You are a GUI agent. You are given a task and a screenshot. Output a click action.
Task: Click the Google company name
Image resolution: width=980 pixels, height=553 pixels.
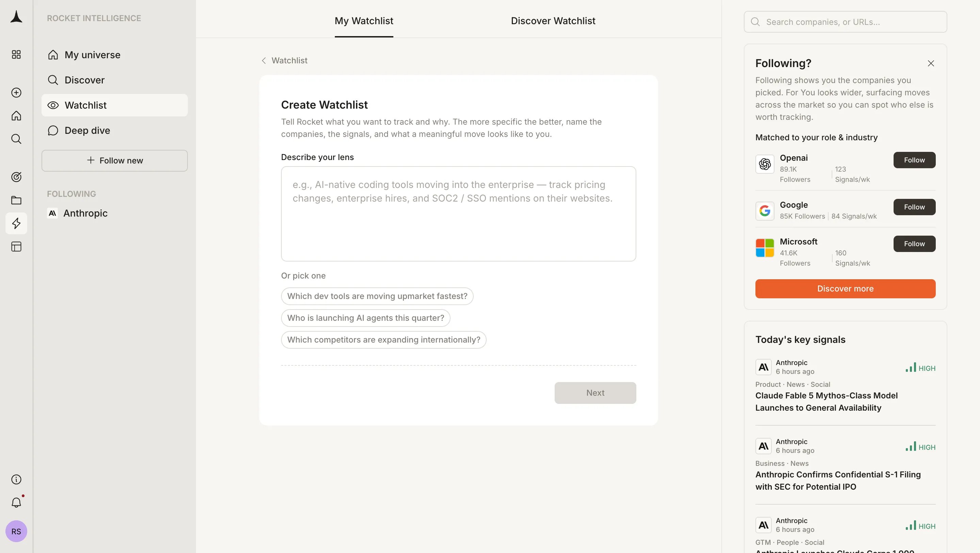point(794,205)
